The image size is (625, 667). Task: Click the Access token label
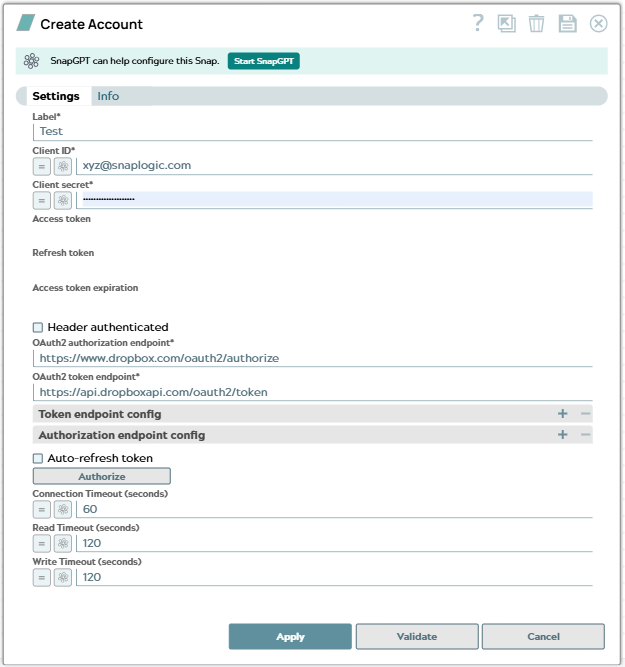pos(62,219)
